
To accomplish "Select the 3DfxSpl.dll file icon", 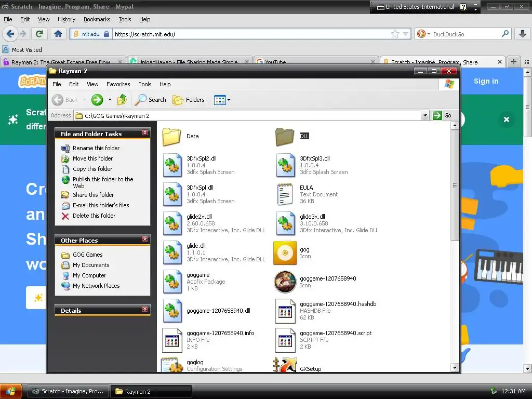I will coord(172,194).
